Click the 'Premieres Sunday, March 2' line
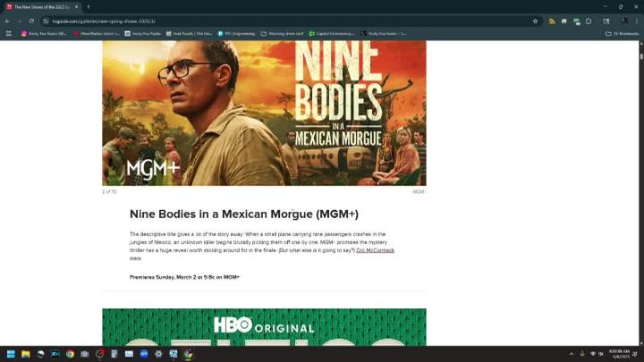The width and height of the screenshot is (644, 362). [x=184, y=277]
